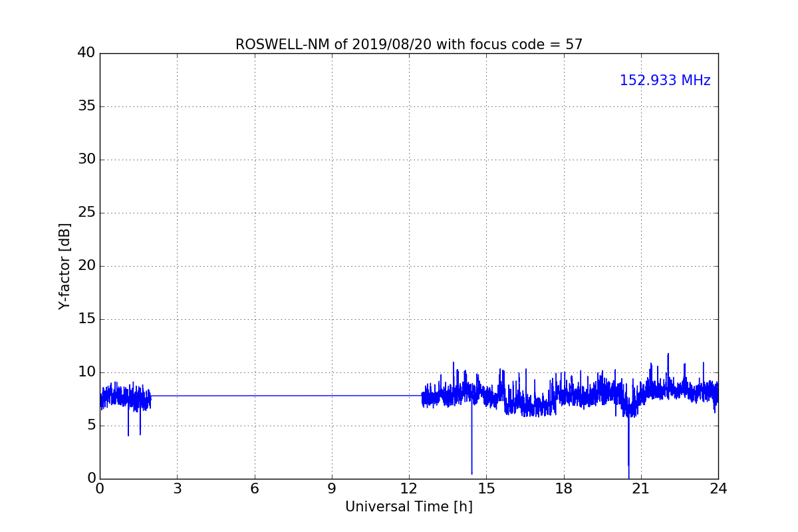Click y-axis tick label 10
The width and height of the screenshot is (798, 532).
click(x=86, y=372)
